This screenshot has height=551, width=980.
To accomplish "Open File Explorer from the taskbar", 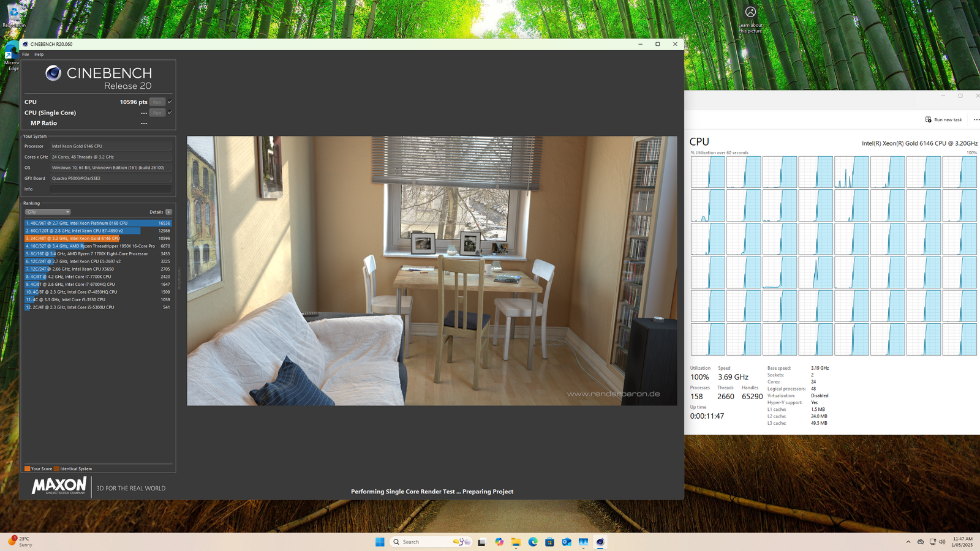I will tap(516, 542).
